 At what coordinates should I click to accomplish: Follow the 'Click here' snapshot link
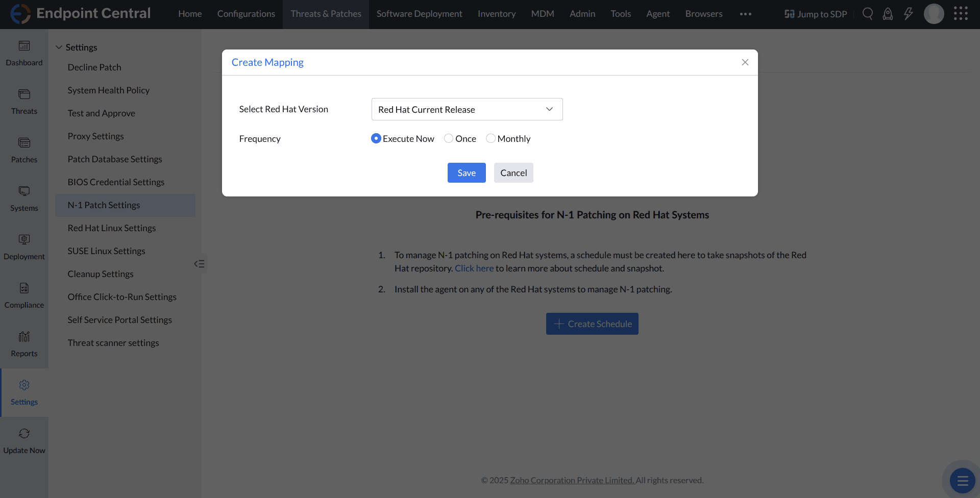[x=474, y=268]
